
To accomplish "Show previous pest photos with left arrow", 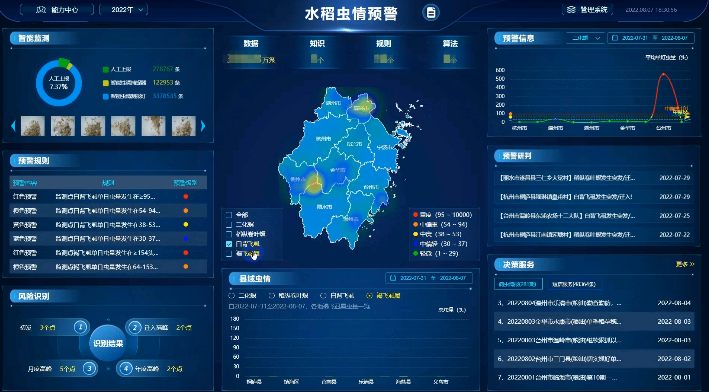I will pyautogui.click(x=13, y=126).
